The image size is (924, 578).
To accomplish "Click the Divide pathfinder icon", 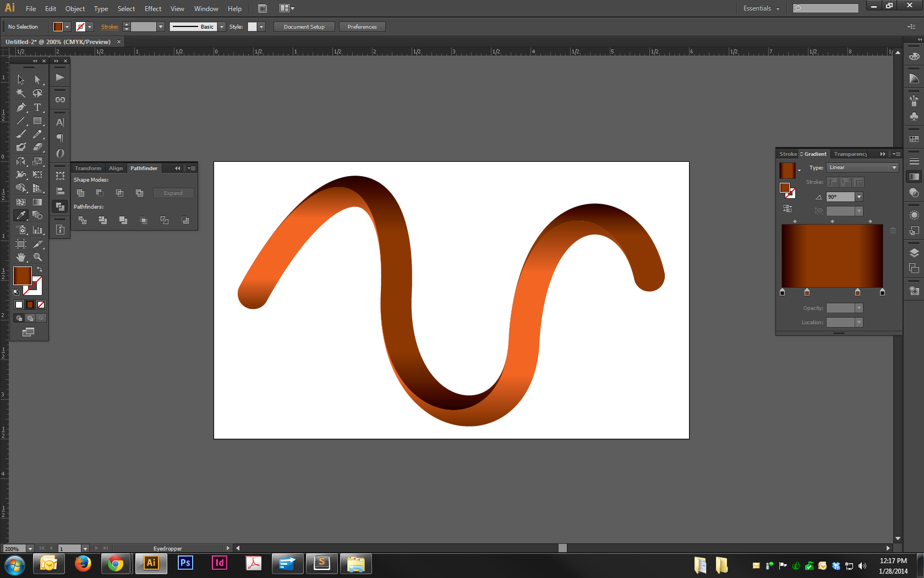I will [83, 220].
